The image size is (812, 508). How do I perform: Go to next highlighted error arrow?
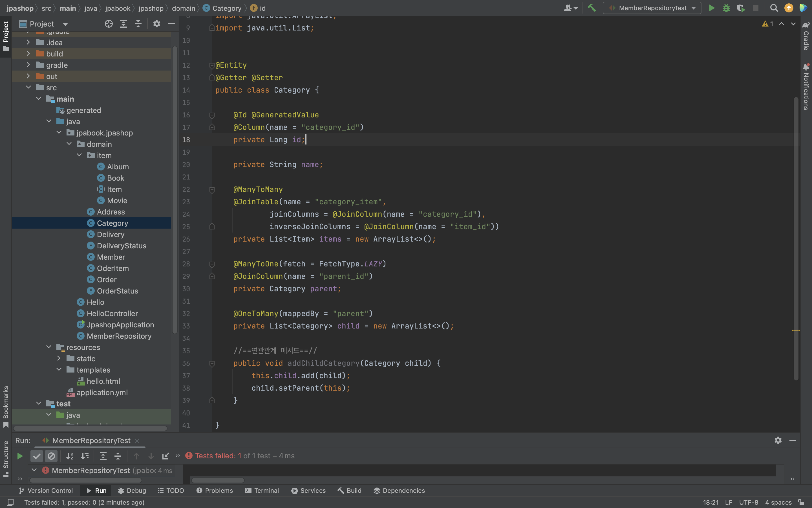pos(793,24)
